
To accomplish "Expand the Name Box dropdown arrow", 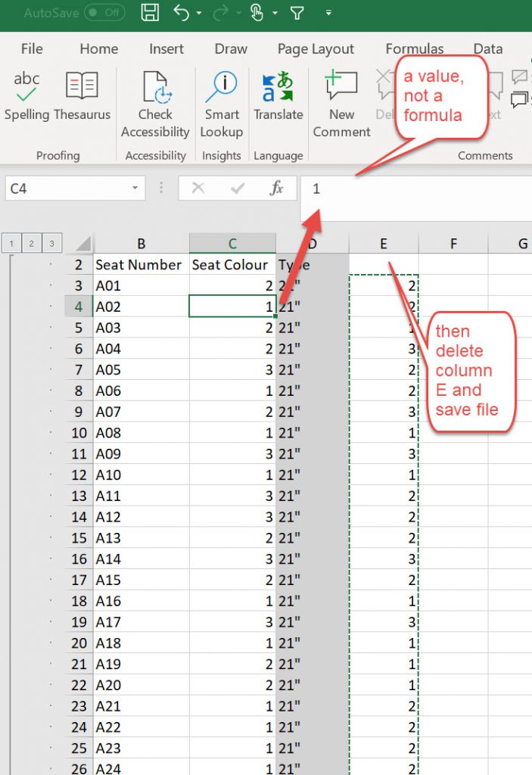I will tap(135, 188).
